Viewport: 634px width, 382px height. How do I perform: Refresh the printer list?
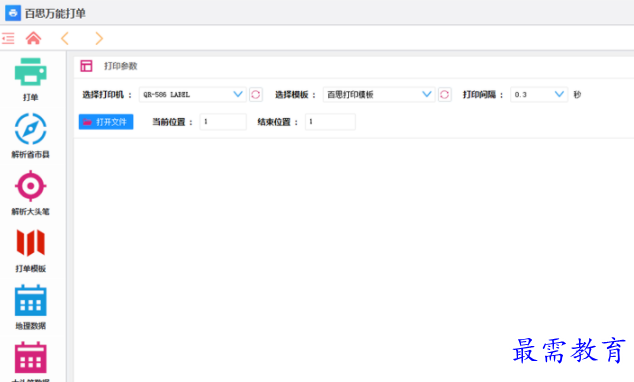(256, 95)
